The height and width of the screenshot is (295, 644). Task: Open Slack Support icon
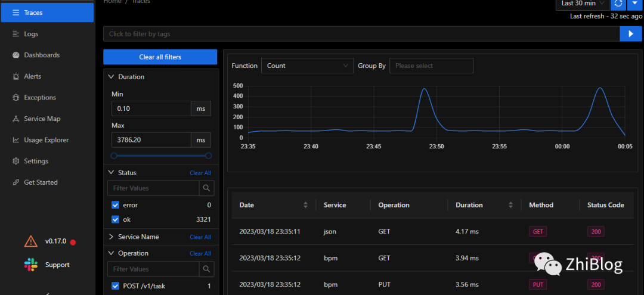[30, 265]
